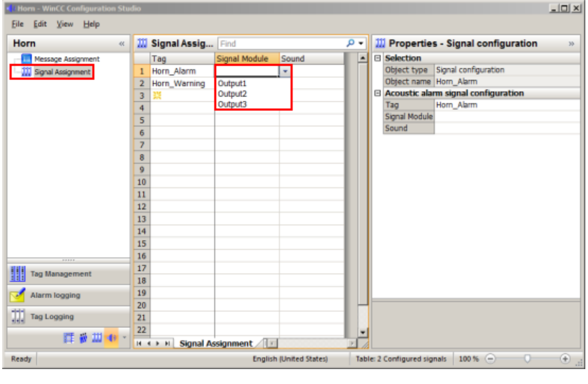
Task: Click the Alarm logging envelope icon
Action: click(18, 295)
